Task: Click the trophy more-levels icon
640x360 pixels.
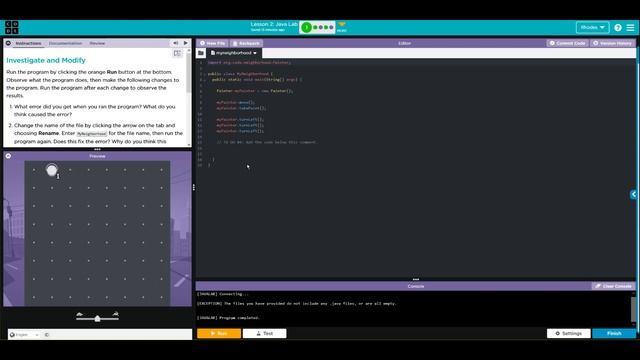Action: tap(342, 26)
